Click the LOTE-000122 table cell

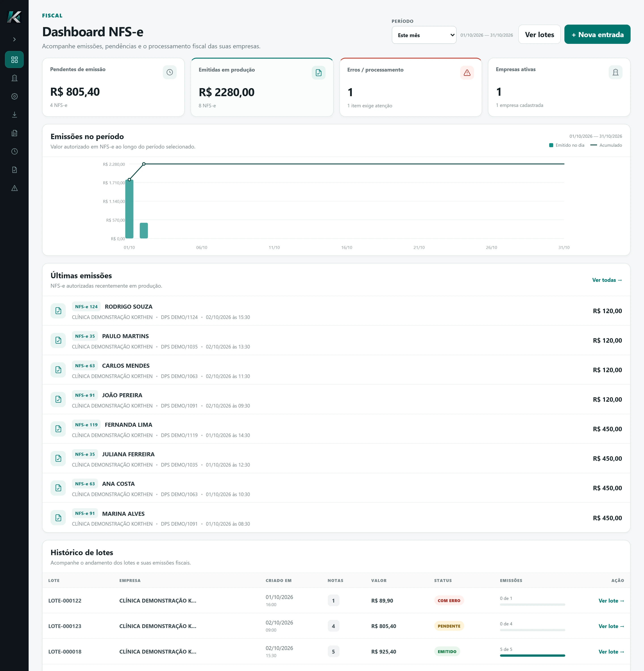coord(65,601)
